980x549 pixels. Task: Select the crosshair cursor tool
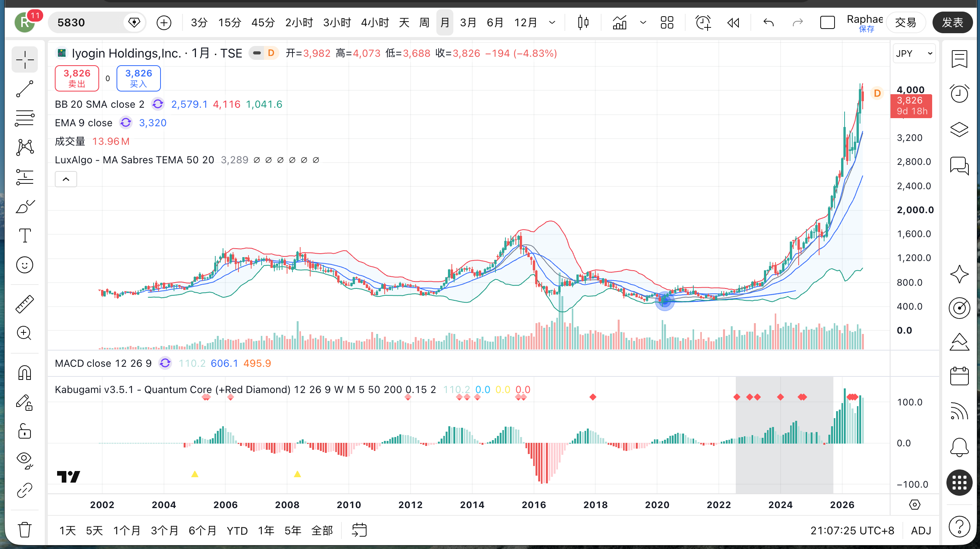(x=25, y=60)
